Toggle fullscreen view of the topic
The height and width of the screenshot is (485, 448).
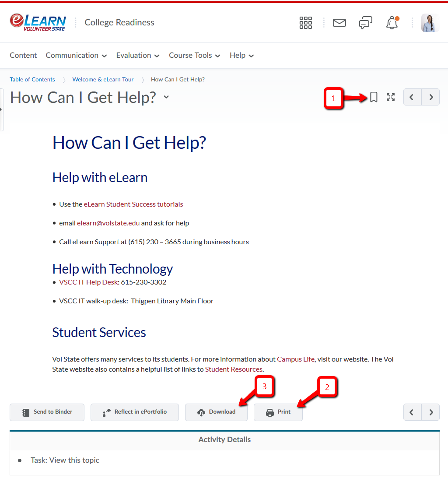pyautogui.click(x=391, y=97)
